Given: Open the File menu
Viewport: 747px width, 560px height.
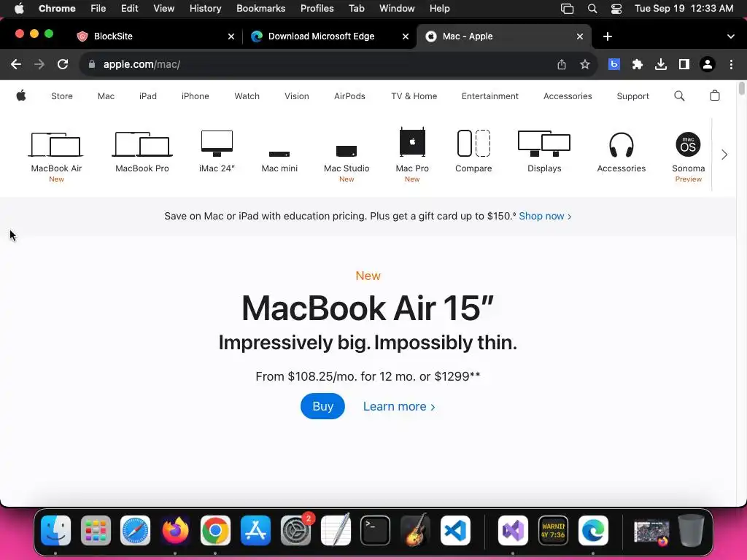Looking at the screenshot, I should pyautogui.click(x=98, y=8).
